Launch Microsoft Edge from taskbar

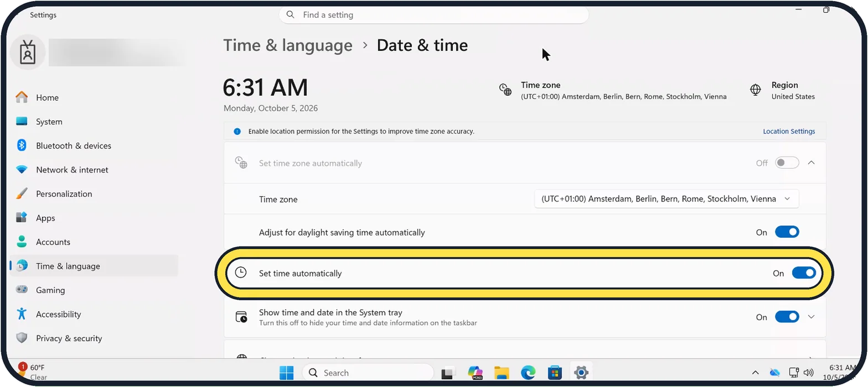click(528, 373)
